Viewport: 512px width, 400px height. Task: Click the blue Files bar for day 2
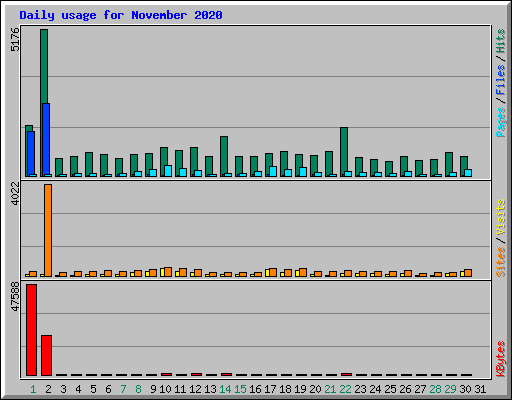pyautogui.click(x=46, y=140)
